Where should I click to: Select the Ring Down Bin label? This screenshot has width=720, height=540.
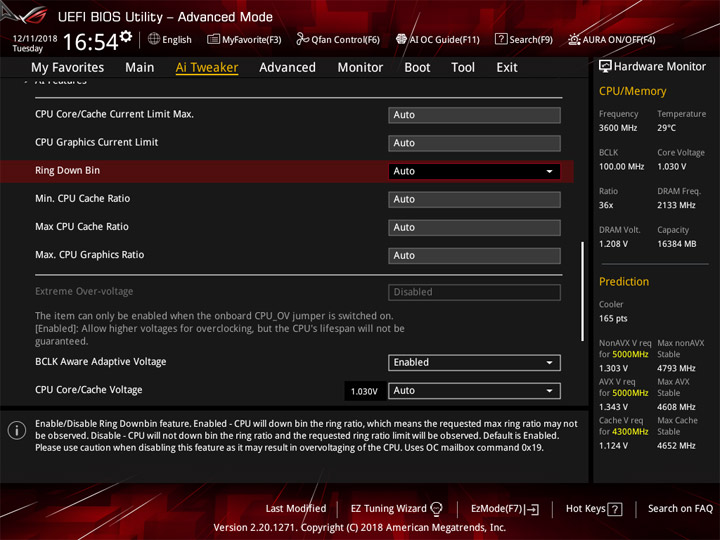tap(68, 170)
